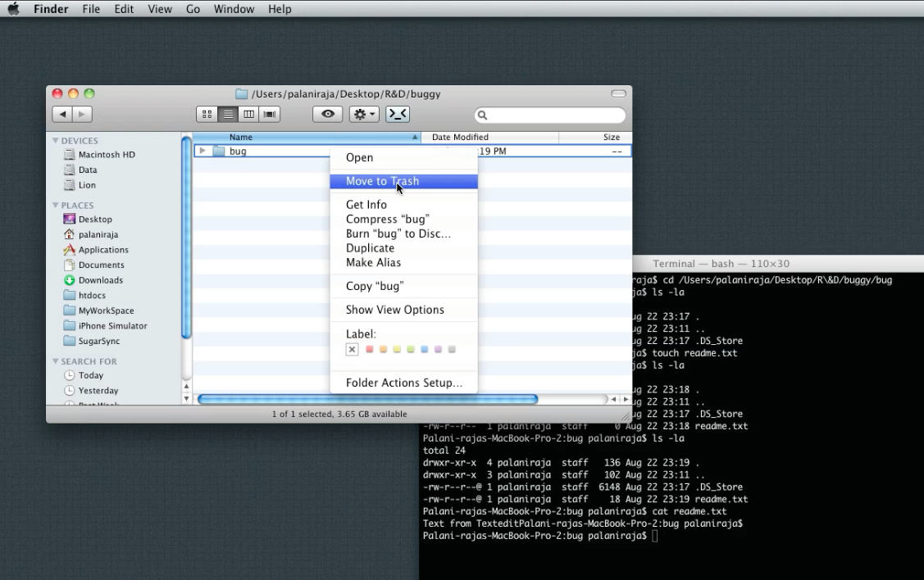The height and width of the screenshot is (580, 924).
Task: Choose Make Alias
Action: click(403, 263)
